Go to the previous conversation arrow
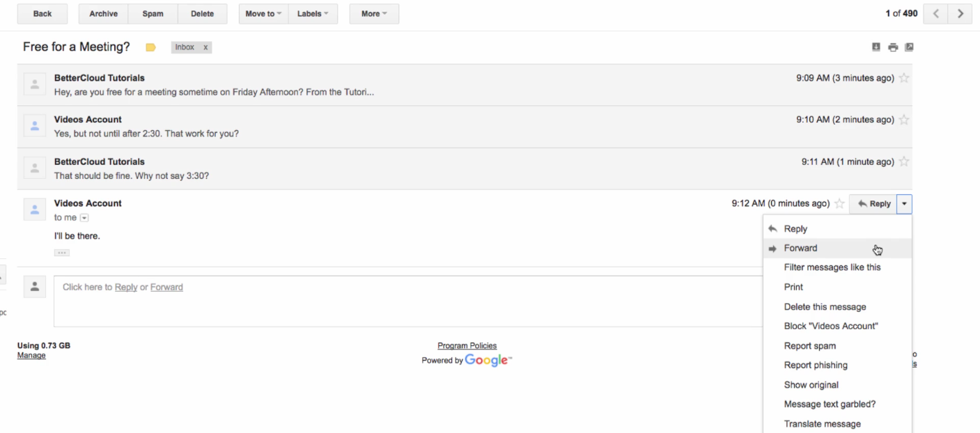The image size is (980, 433). (x=935, y=14)
